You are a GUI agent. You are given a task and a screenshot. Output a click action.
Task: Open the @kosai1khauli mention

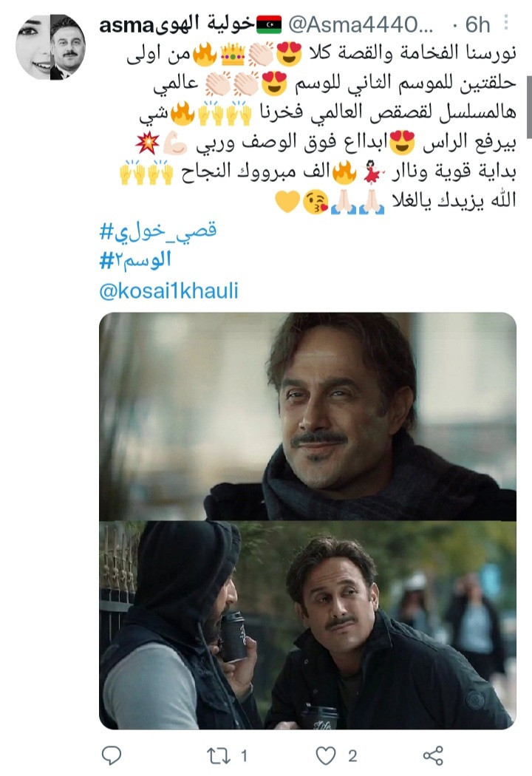(x=168, y=290)
